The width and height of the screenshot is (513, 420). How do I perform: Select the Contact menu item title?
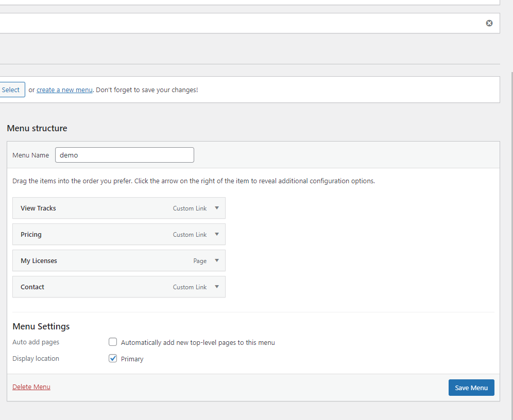pyautogui.click(x=32, y=287)
